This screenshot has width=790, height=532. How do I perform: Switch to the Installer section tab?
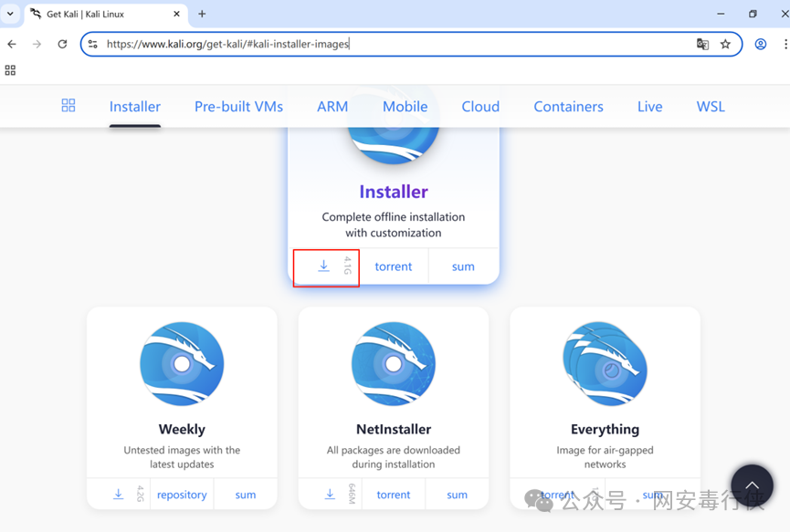(x=135, y=107)
